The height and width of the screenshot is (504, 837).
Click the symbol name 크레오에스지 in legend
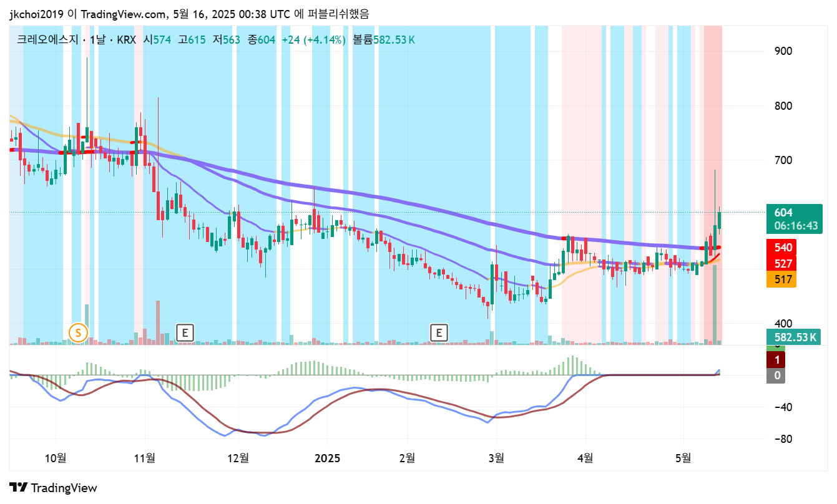coord(48,40)
